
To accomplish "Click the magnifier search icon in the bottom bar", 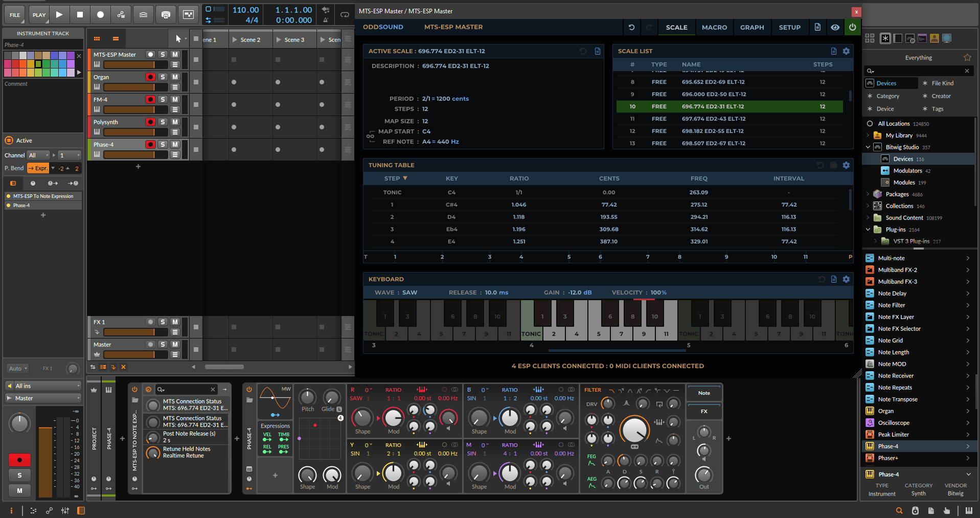I will coord(899,510).
